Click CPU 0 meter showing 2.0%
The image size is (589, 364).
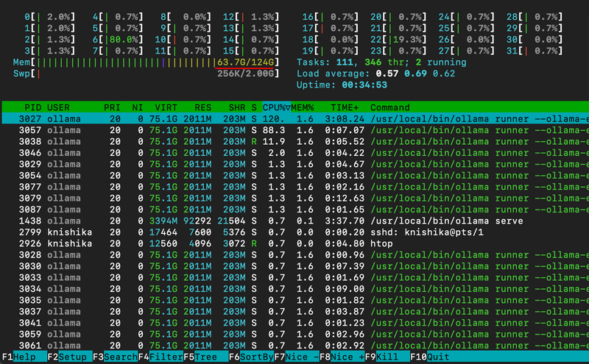coord(49,17)
